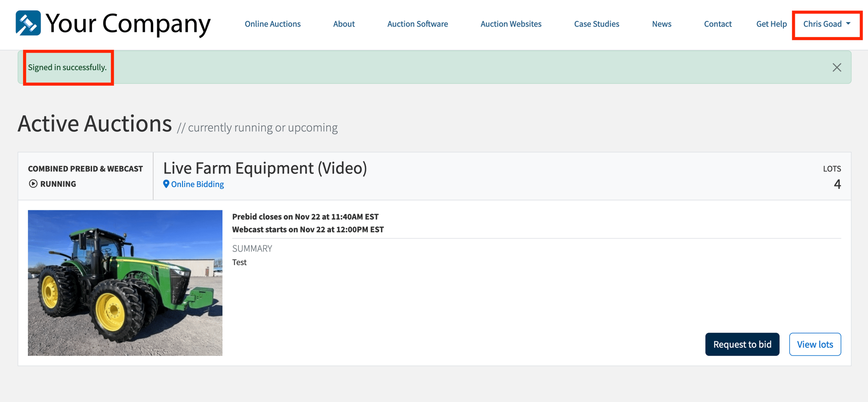The image size is (868, 402).
Task: Open the Online Auctions menu item
Action: pos(273,24)
